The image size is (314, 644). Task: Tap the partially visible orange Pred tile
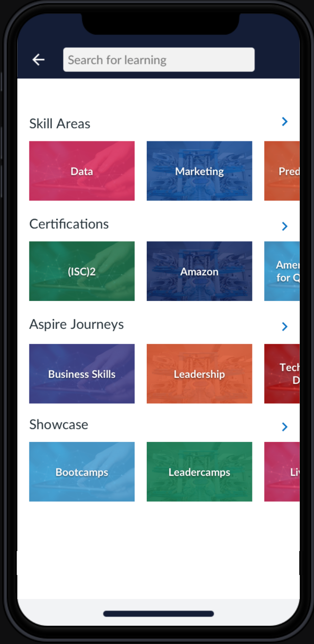[282, 171]
